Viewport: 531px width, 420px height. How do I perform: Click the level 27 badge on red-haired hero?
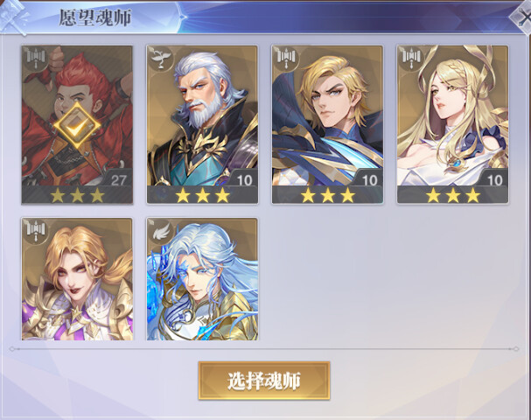click(118, 179)
